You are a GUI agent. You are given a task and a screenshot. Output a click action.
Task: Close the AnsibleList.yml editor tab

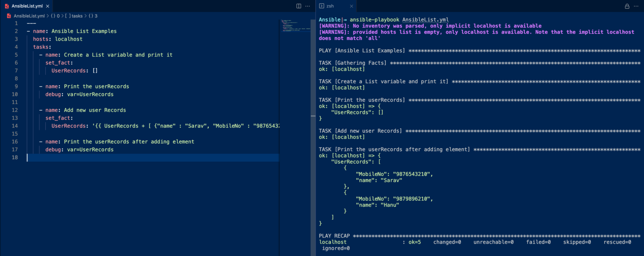coord(47,6)
